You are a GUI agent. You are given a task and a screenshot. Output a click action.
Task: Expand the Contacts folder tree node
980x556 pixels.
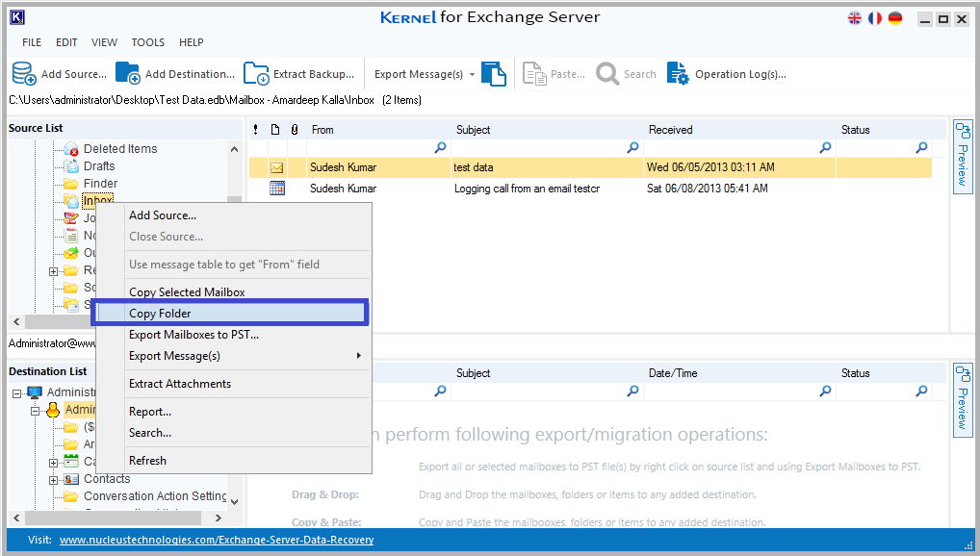tap(54, 480)
